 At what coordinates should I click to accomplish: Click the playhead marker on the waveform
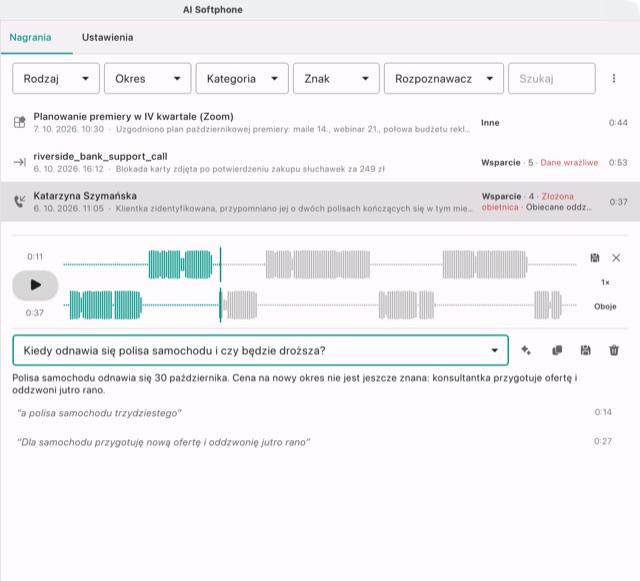click(220, 285)
